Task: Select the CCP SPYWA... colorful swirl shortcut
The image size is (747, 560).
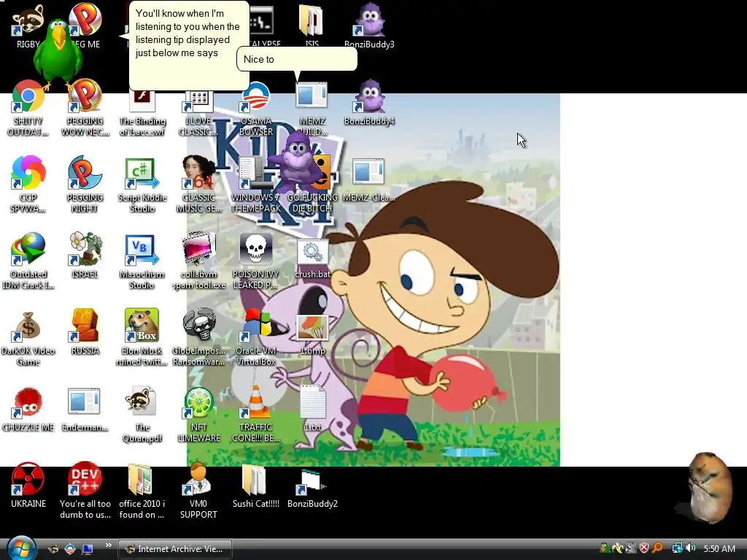Action: [x=28, y=184]
